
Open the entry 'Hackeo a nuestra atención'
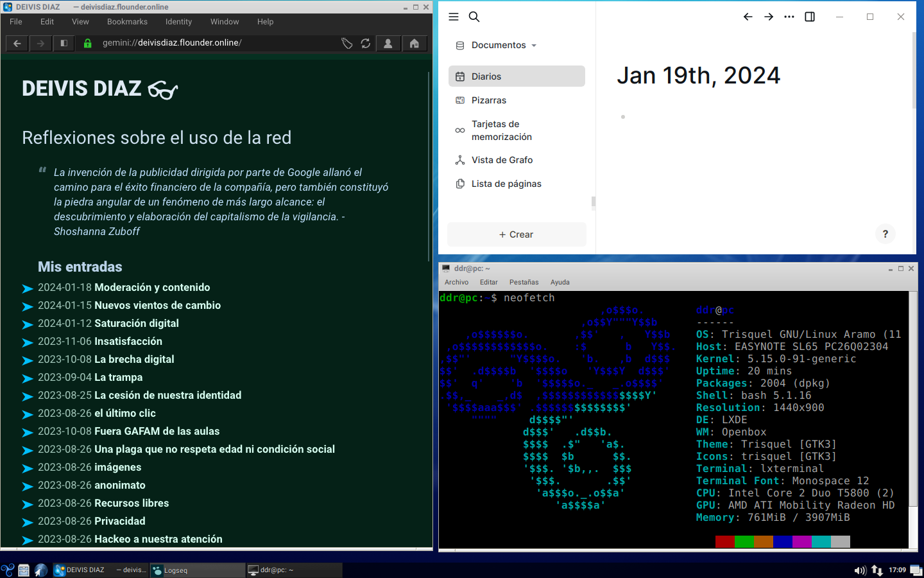158,539
